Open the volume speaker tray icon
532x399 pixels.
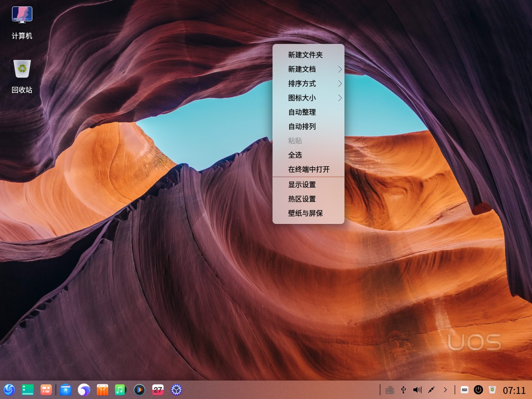tap(417, 390)
